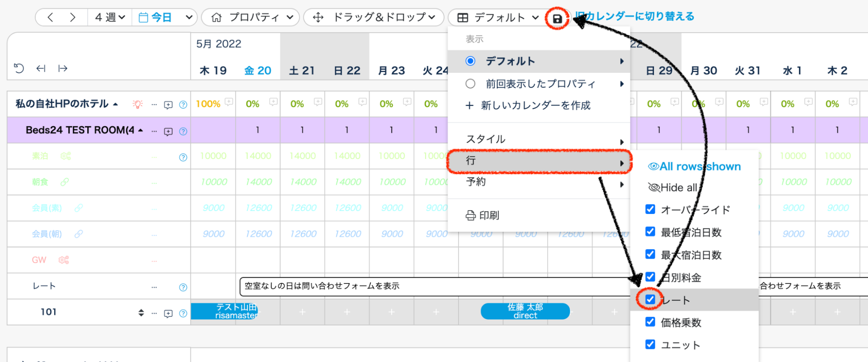
Task: Open the 佐藤 太郎 direct booking bar
Action: [525, 311]
